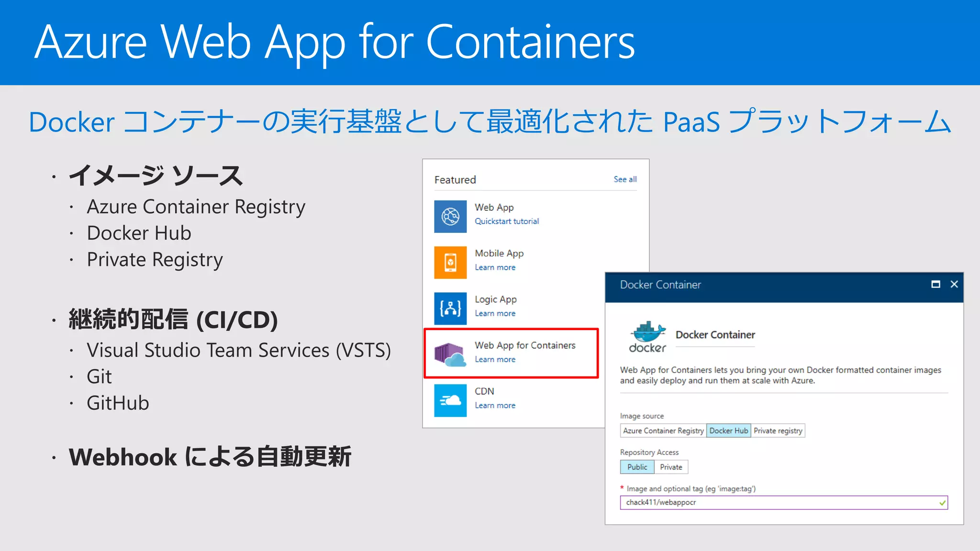Open Learn more under Mobile App

coord(495,267)
